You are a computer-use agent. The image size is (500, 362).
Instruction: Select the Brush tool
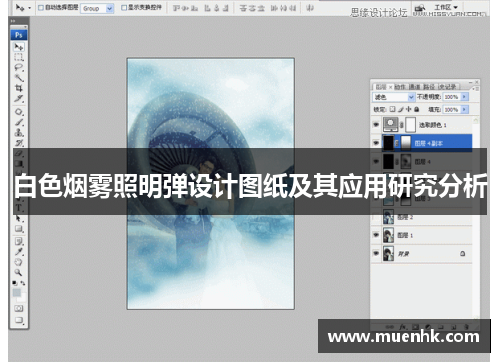pyautogui.click(x=19, y=122)
